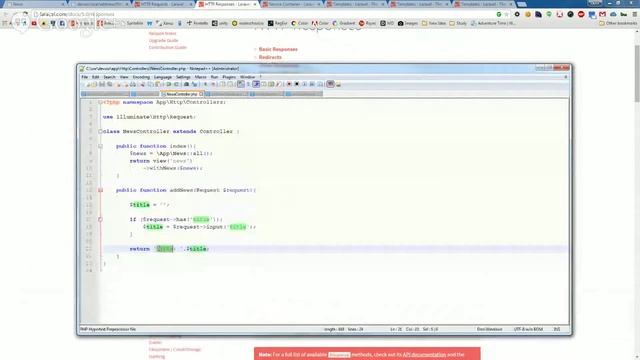
Task: Click the bookmark star in address bar
Action: (x=507, y=14)
